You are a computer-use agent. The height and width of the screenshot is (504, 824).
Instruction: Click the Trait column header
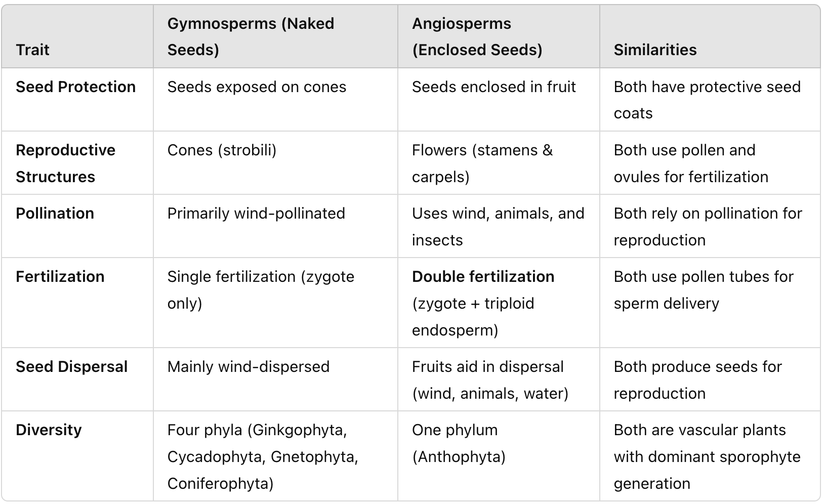pyautogui.click(x=33, y=50)
